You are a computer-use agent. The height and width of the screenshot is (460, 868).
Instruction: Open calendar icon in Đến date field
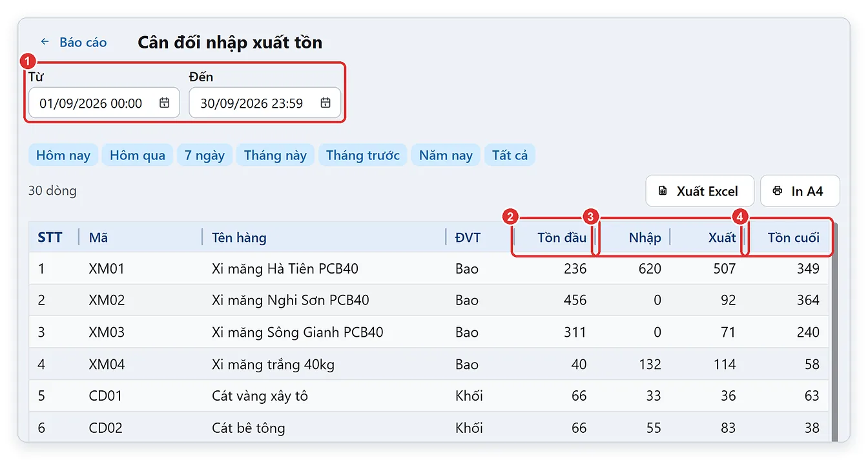coord(325,103)
